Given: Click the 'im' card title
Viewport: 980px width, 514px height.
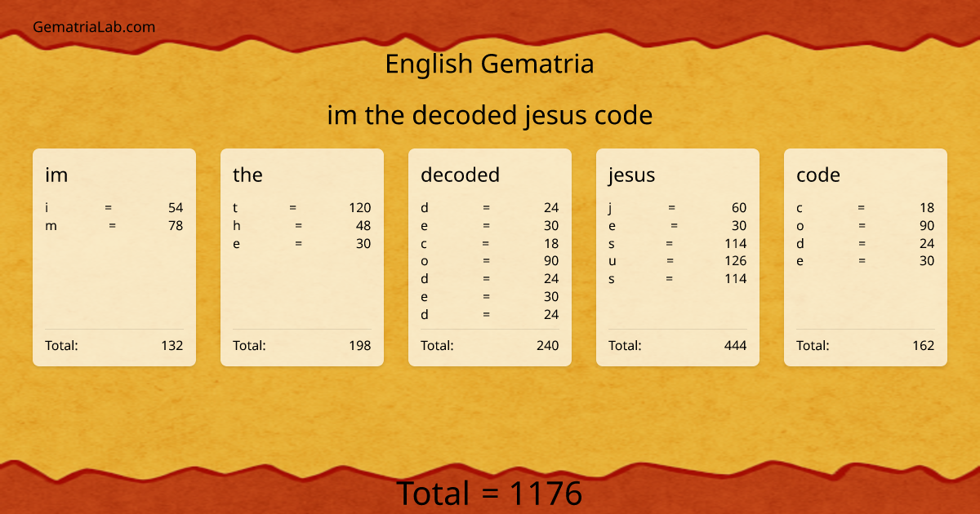Looking at the screenshot, I should point(56,175).
